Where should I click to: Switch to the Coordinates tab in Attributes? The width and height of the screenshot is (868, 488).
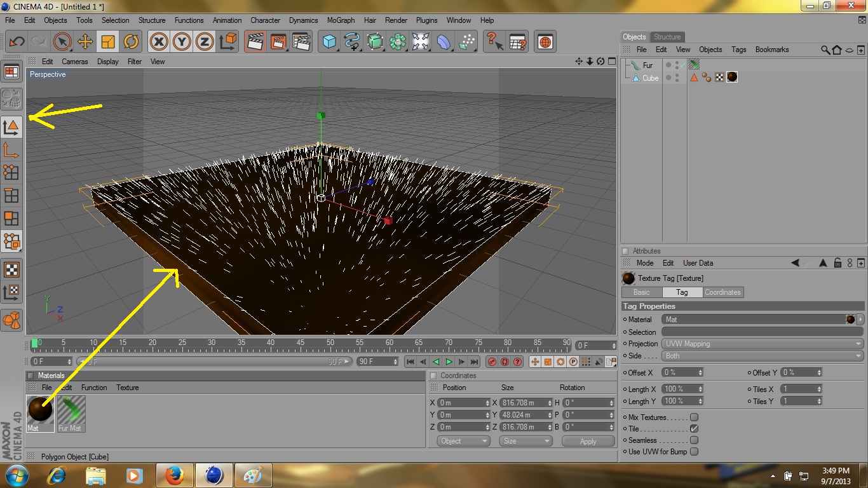[x=722, y=292]
